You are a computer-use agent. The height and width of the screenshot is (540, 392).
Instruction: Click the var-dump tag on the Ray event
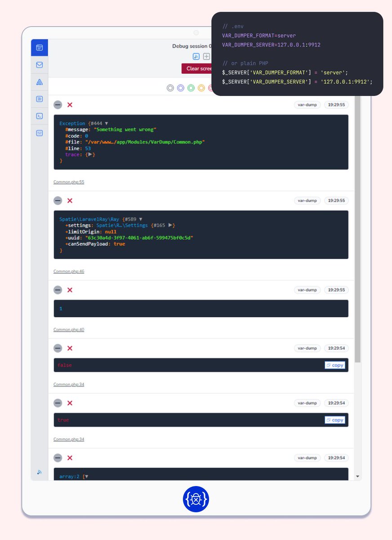[x=307, y=201]
